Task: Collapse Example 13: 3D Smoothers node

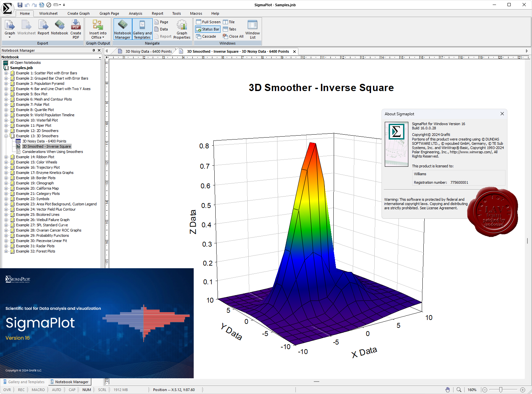Action: pyautogui.click(x=6, y=136)
